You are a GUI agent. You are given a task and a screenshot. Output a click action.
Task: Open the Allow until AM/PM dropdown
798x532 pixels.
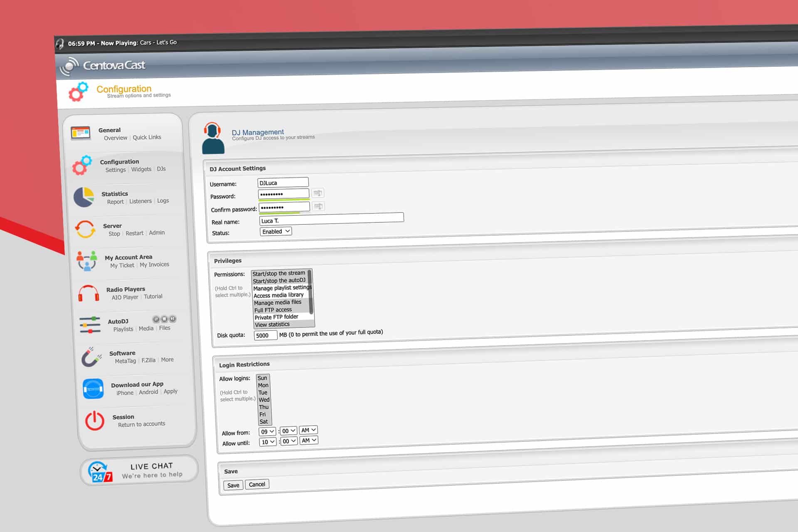309,440
